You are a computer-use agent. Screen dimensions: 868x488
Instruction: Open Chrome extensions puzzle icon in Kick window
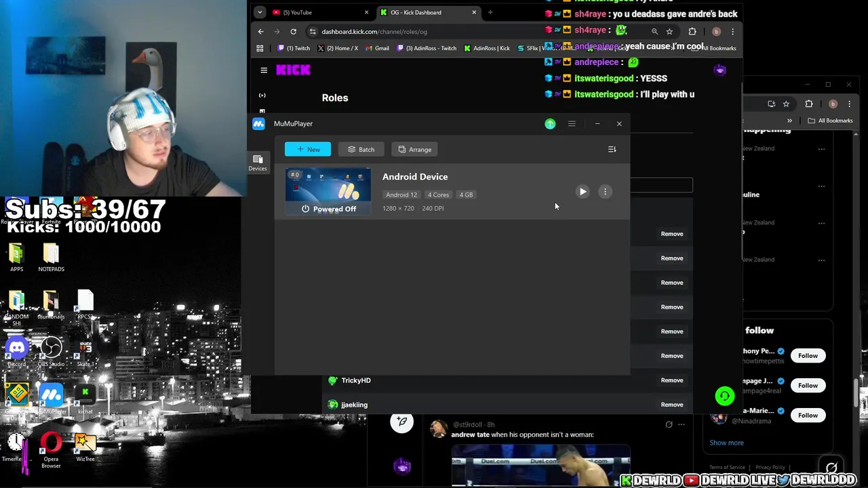click(x=692, y=31)
